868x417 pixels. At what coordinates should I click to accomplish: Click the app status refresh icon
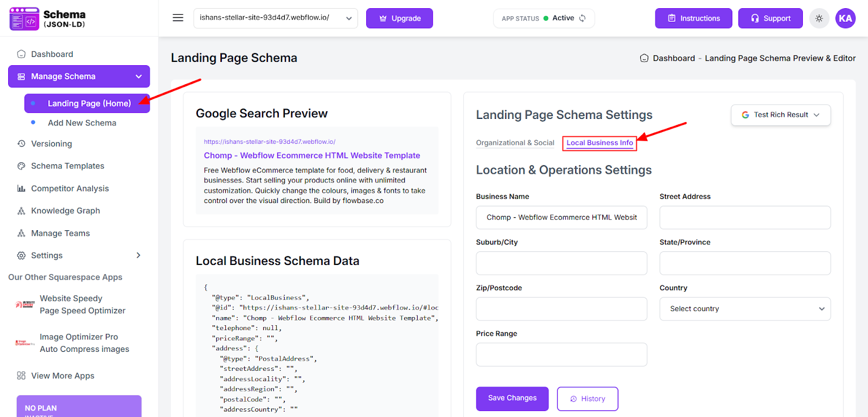pyautogui.click(x=583, y=18)
